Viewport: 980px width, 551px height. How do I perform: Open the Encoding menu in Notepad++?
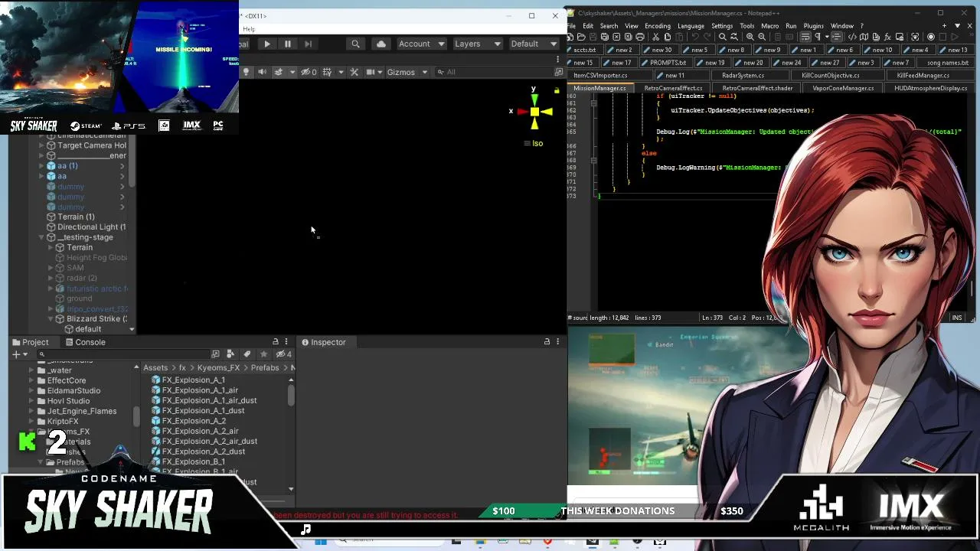pos(657,26)
